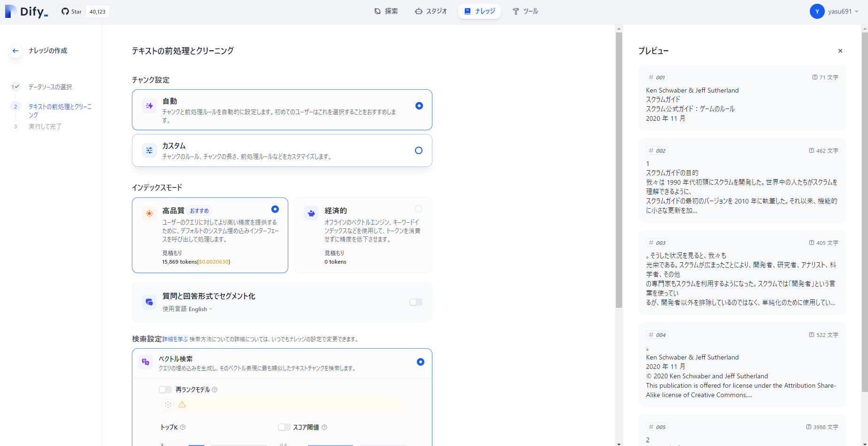Toggle the 再ランクモデル switch
This screenshot has width=868, height=446.
click(x=165, y=390)
